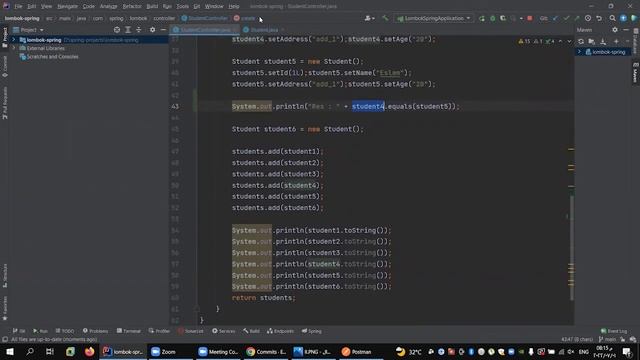The width and height of the screenshot is (640, 360).
Task: Click the Build project hammer icon
Action: [x=385, y=18]
